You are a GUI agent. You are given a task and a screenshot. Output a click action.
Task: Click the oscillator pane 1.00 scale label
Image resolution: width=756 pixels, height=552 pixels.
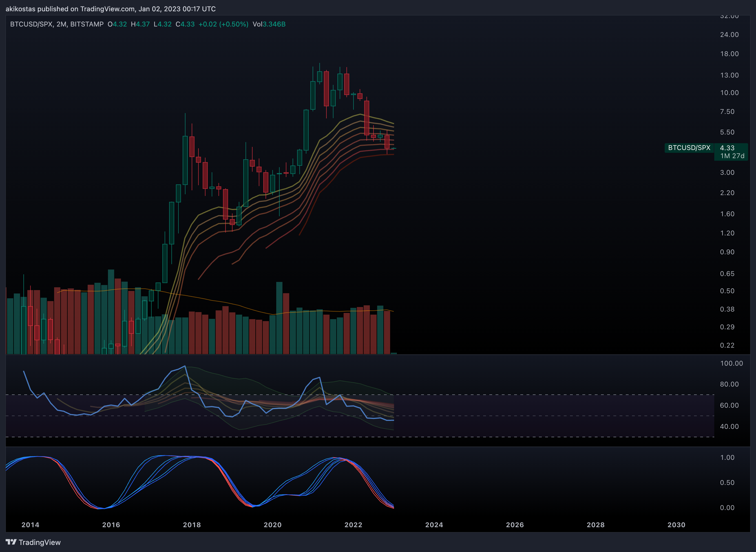pos(727,458)
